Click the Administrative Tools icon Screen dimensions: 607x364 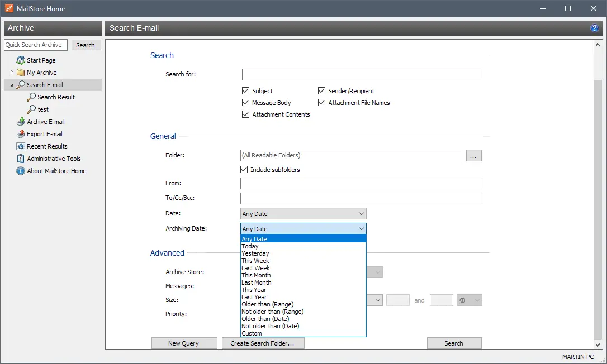click(21, 159)
